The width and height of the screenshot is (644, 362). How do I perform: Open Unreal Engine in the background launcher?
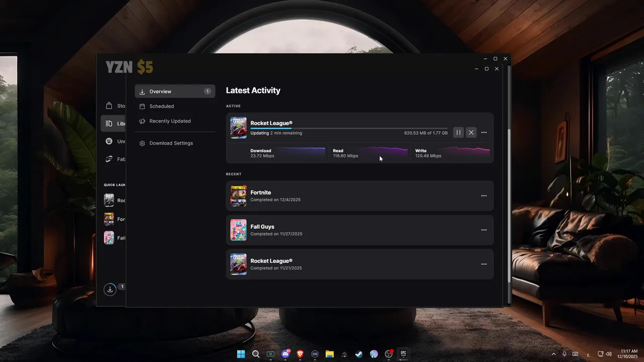(x=113, y=141)
